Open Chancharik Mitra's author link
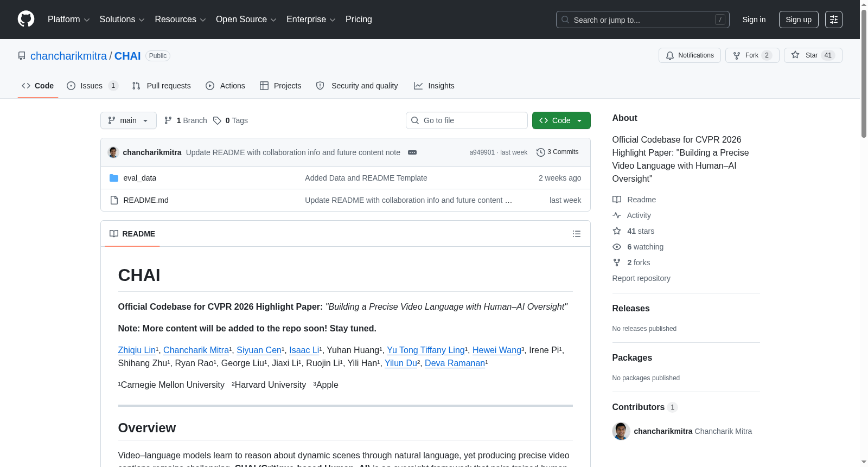This screenshot has width=868, height=467. [x=196, y=350]
